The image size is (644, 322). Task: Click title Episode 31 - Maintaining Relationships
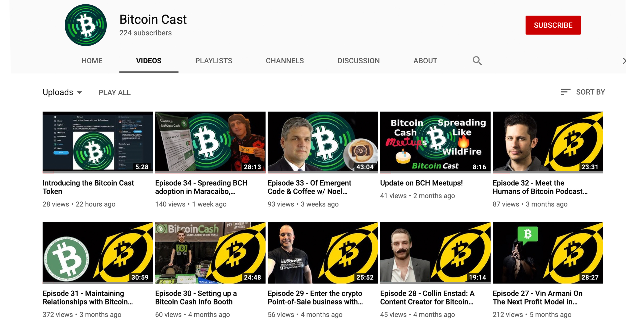88,297
